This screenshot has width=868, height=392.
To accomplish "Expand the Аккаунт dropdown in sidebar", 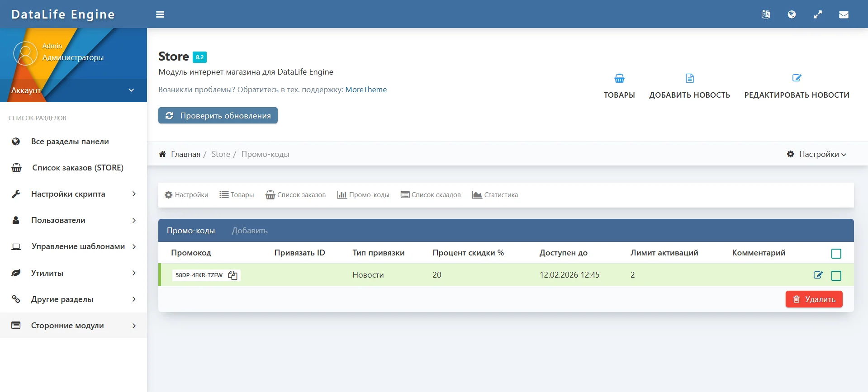I will [x=131, y=90].
